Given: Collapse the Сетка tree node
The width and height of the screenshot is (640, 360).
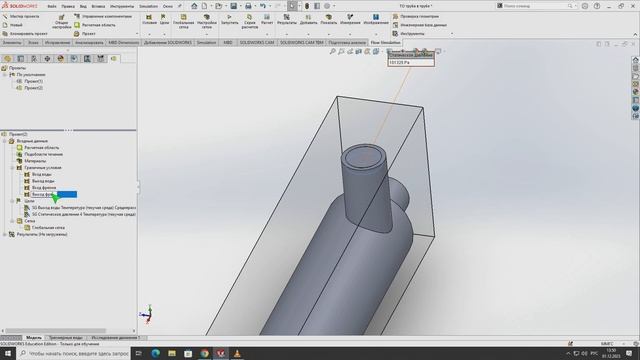Looking at the screenshot, I should pyautogui.click(x=12, y=221).
